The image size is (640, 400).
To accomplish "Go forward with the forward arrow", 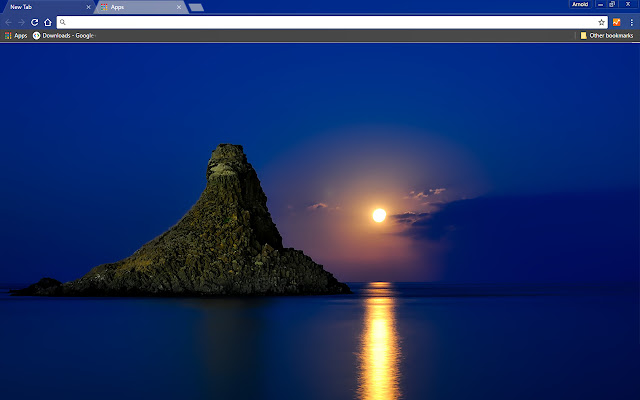I will 21,22.
